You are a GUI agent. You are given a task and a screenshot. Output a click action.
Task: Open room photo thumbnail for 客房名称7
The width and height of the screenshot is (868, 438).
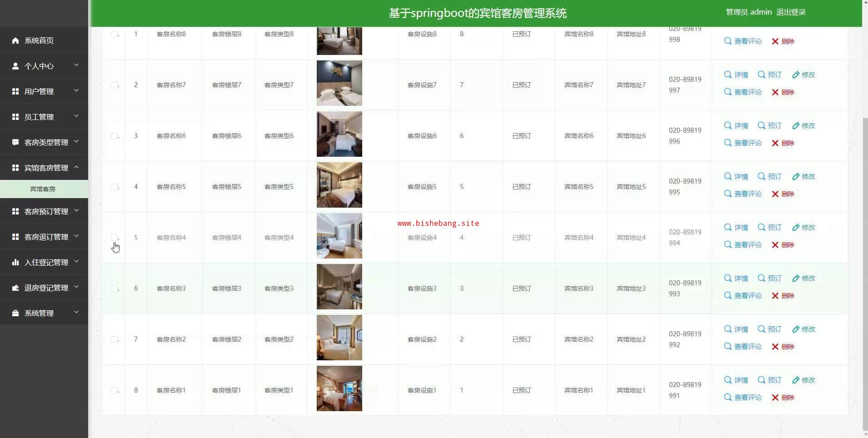pos(339,83)
